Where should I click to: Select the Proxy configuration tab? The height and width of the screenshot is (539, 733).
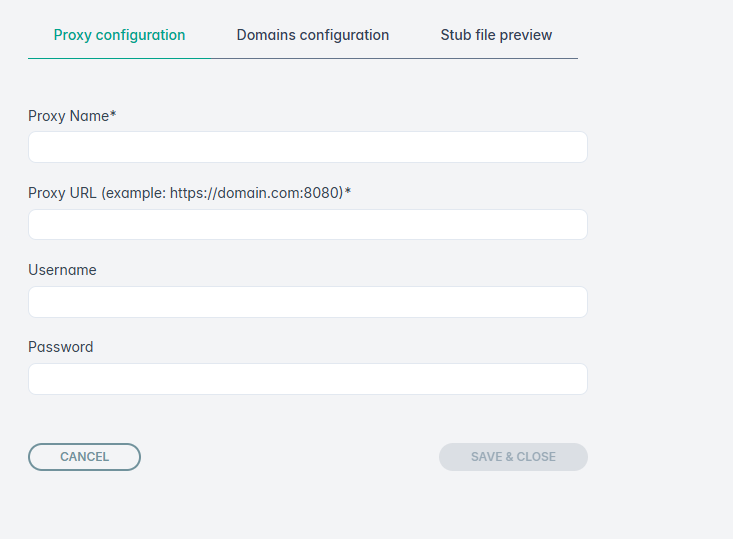(x=119, y=35)
